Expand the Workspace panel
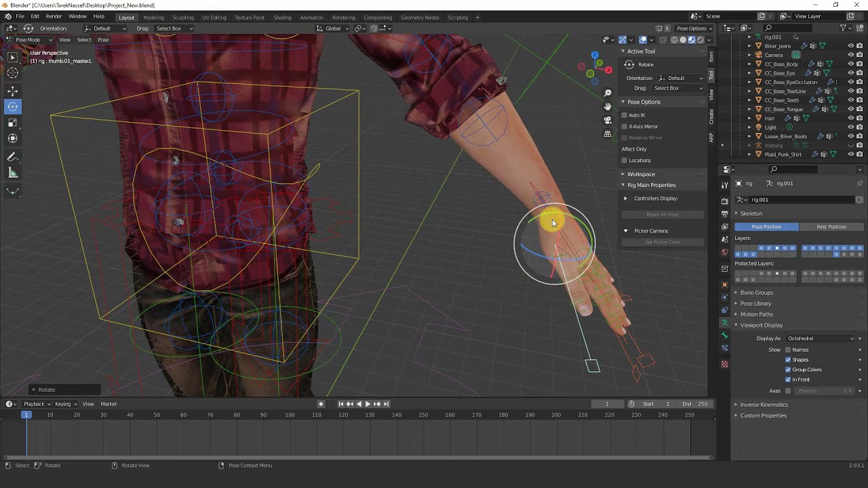Image resolution: width=868 pixels, height=488 pixels. pos(641,174)
